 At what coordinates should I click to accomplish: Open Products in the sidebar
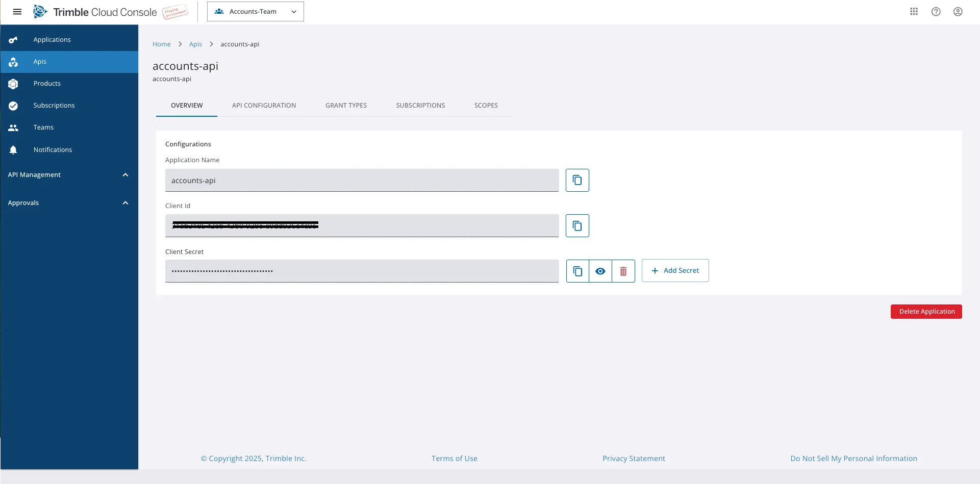(69, 84)
